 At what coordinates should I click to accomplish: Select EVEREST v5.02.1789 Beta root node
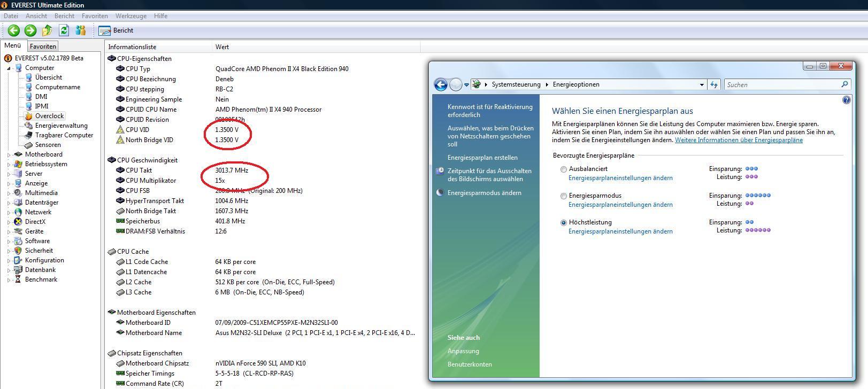(x=49, y=58)
